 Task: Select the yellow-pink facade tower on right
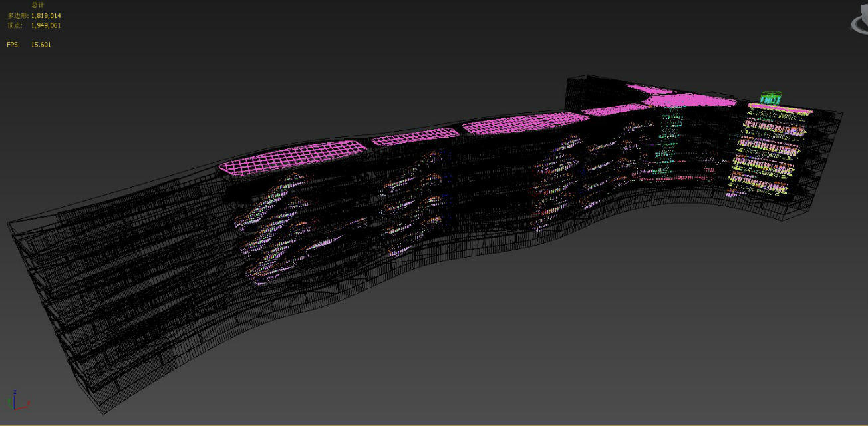pos(772,150)
